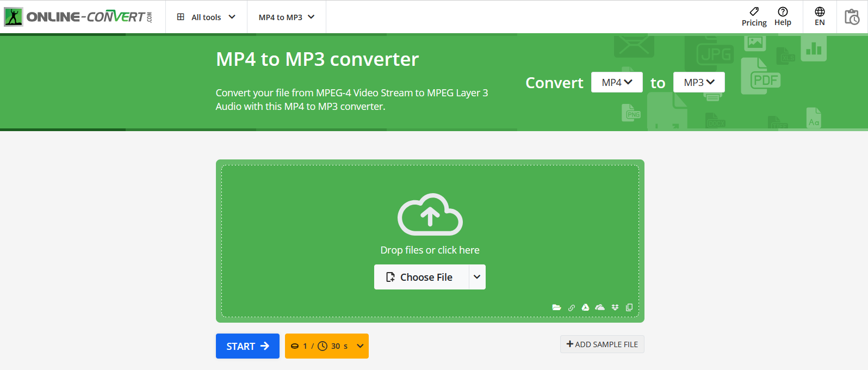Change source format from MP4

click(617, 82)
